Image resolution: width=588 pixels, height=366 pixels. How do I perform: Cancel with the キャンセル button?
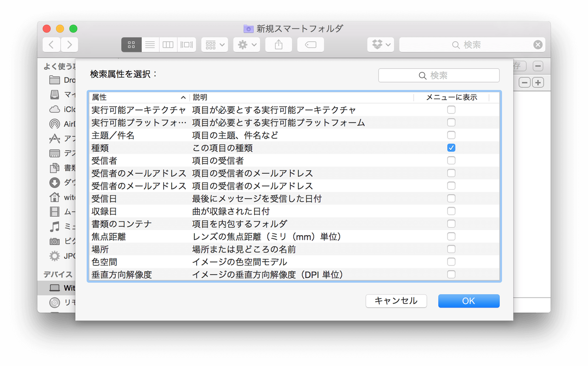click(x=396, y=301)
